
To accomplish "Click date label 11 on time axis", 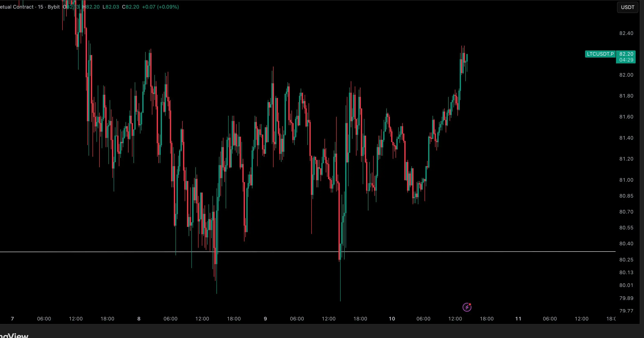I will pyautogui.click(x=518, y=319).
